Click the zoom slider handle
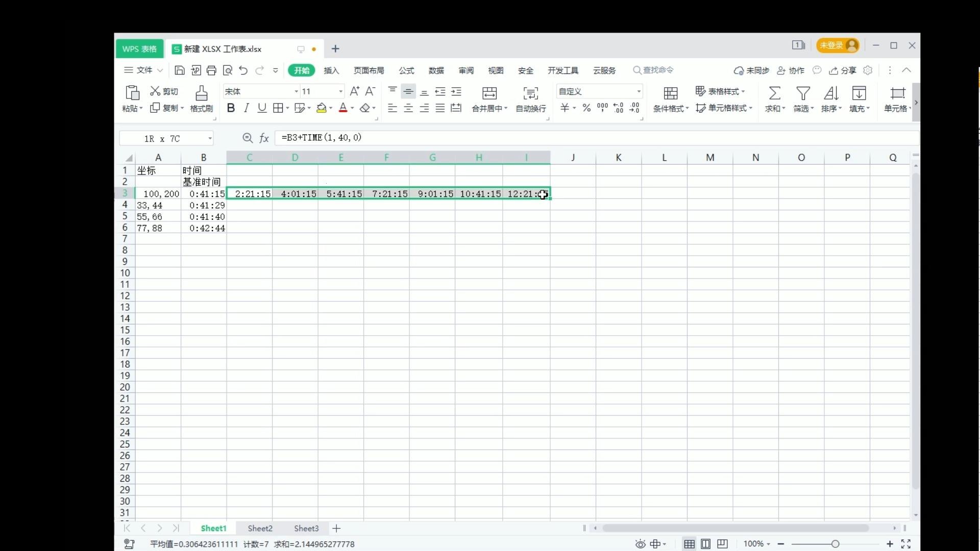Viewport: 980px width, 551px height. pos(835,544)
